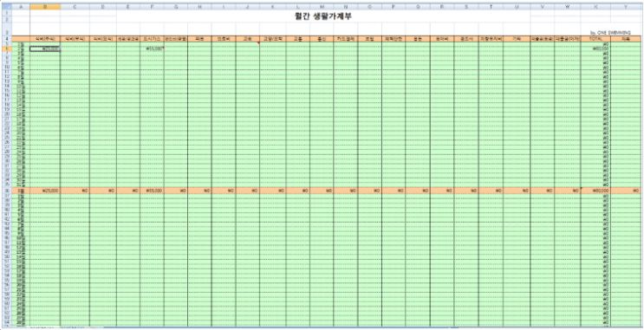Select column X header
644x330 pixels.
pyautogui.click(x=595, y=7)
